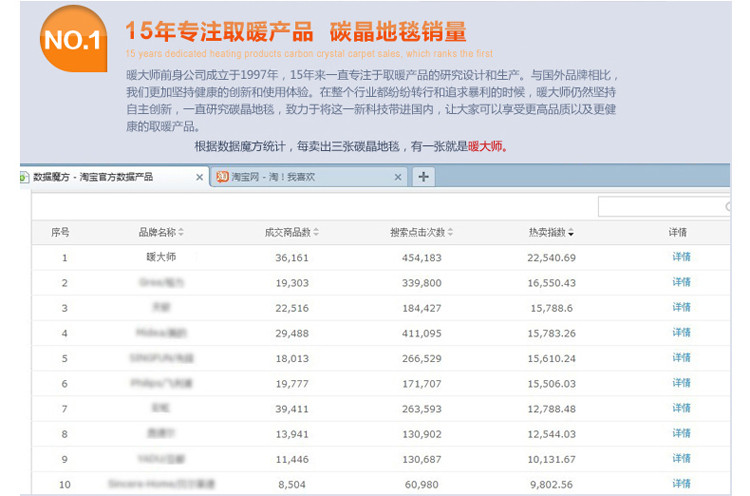
Task: Click the value 339,800 in row 2
Action: pos(421,283)
